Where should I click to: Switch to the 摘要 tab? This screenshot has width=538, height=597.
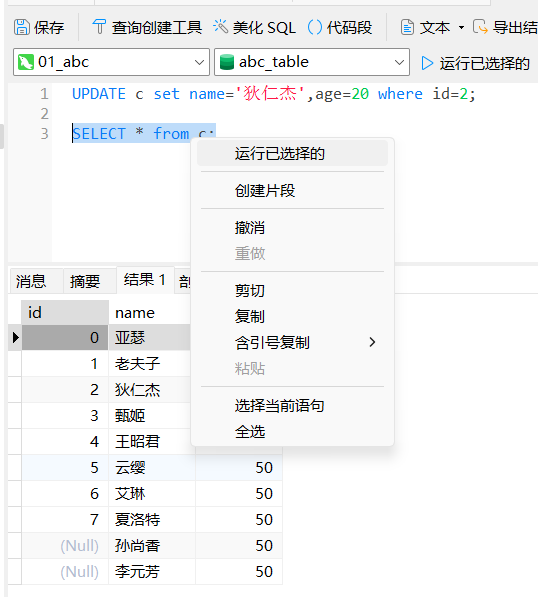click(x=90, y=281)
